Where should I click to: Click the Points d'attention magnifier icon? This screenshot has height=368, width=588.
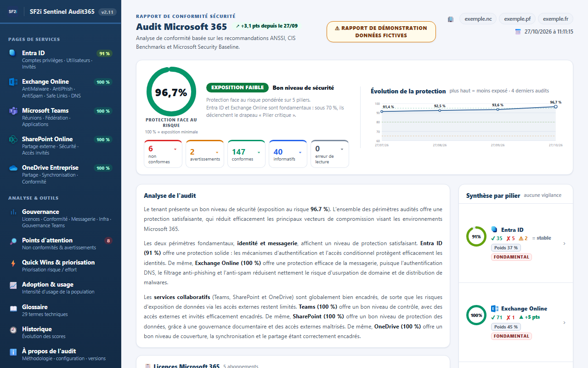tap(13, 241)
